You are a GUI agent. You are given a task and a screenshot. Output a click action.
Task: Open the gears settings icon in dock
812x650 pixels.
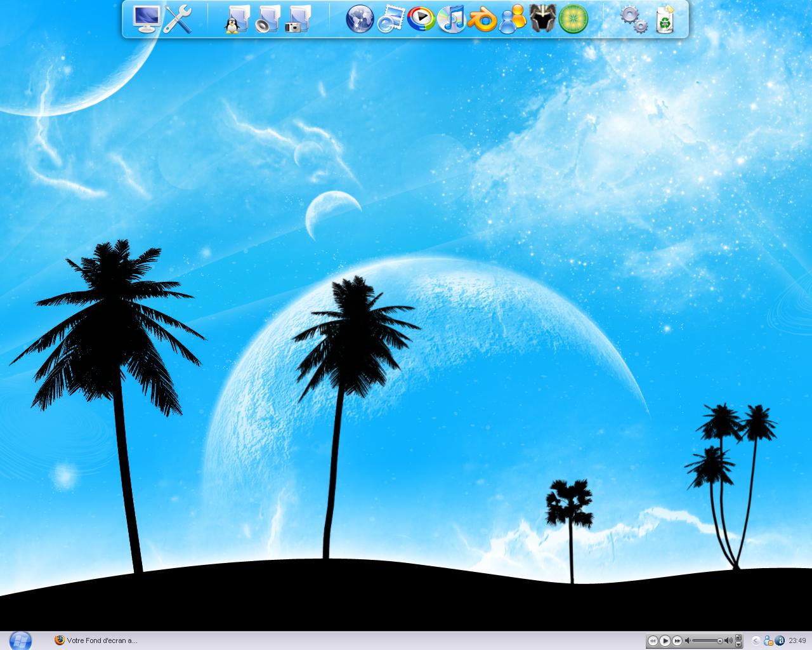pos(633,19)
